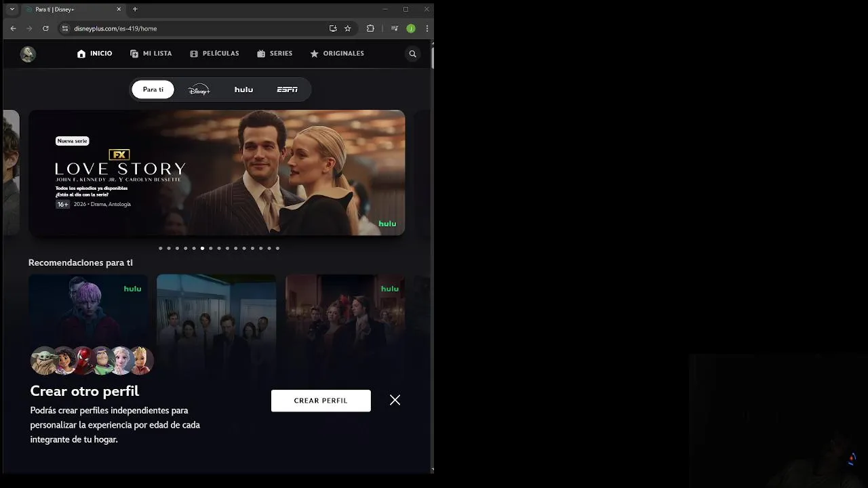Open the PELÍCULAS section
The image size is (868, 488).
click(214, 54)
